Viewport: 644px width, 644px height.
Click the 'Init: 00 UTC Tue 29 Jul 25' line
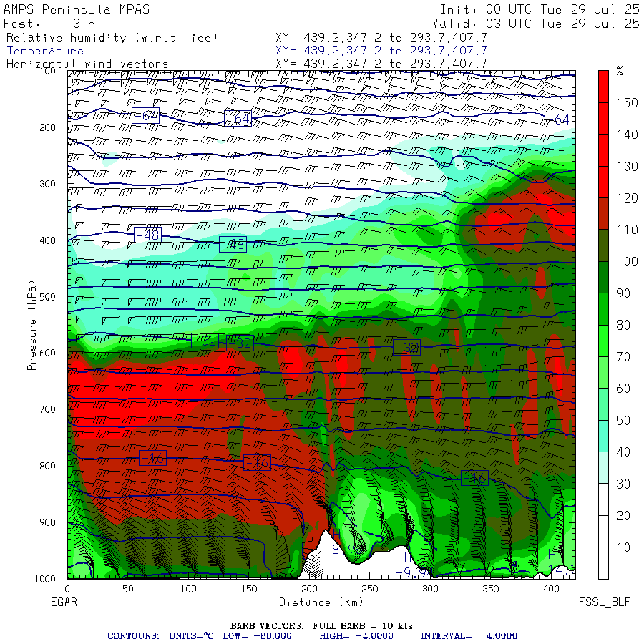[540, 9]
